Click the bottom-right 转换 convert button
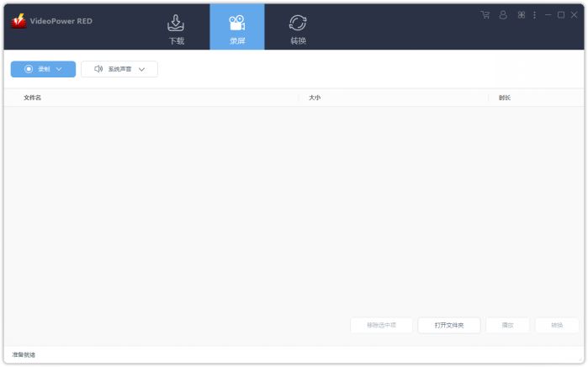This screenshot has height=367, width=588. [557, 326]
